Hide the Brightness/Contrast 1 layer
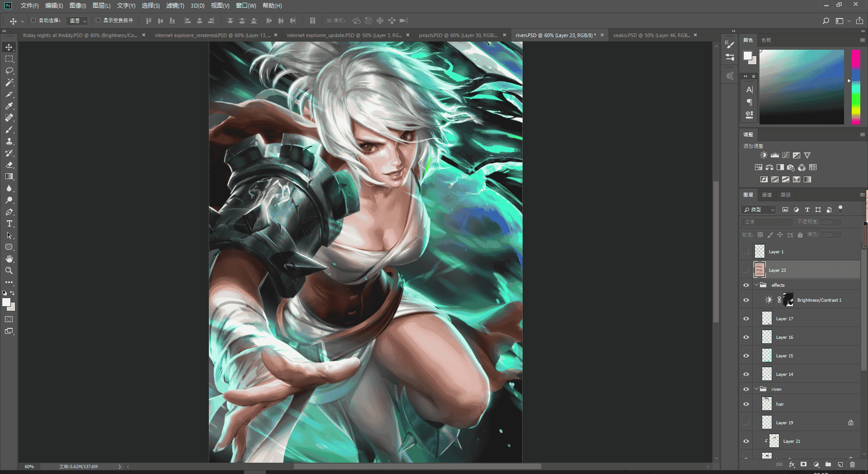The height and width of the screenshot is (474, 868). (x=746, y=300)
